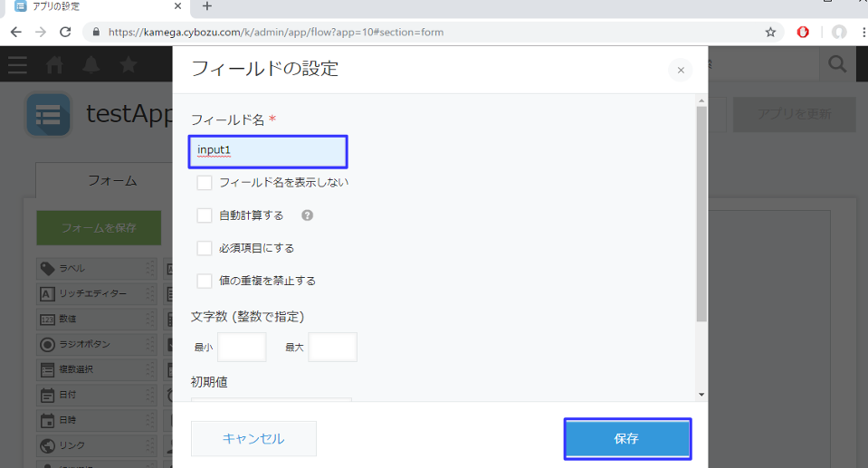Select the 複数選択 field icon

point(48,370)
